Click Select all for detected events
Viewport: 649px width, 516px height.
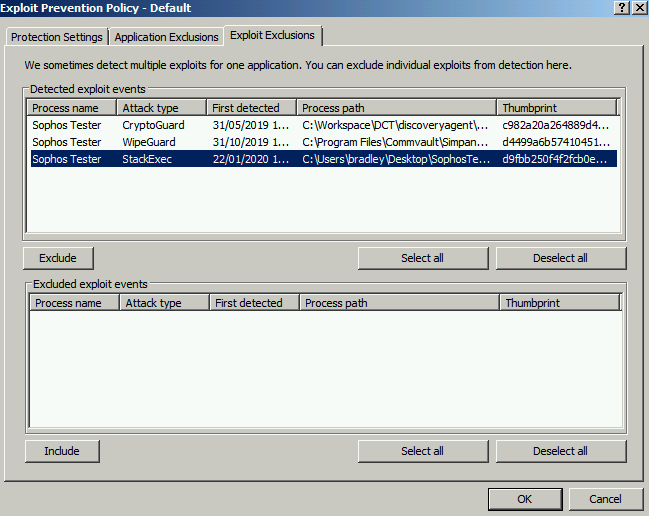422,258
